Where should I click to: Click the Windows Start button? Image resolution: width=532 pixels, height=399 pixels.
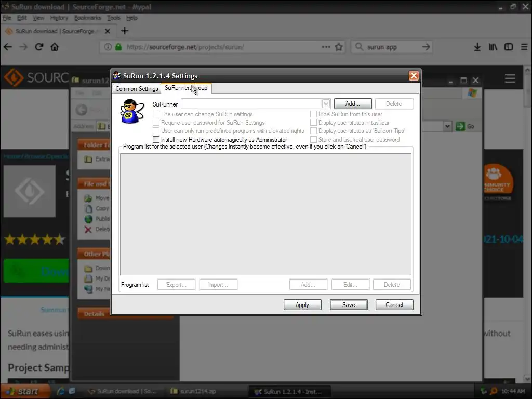24,392
